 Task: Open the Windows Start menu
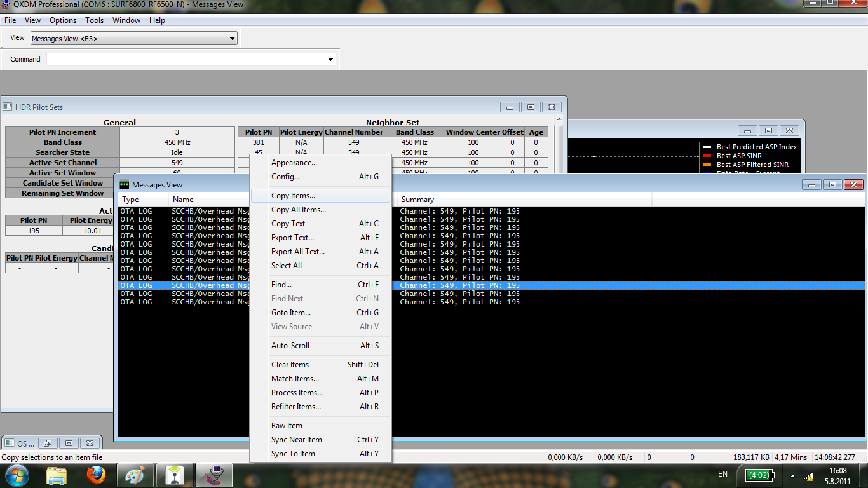click(x=17, y=475)
